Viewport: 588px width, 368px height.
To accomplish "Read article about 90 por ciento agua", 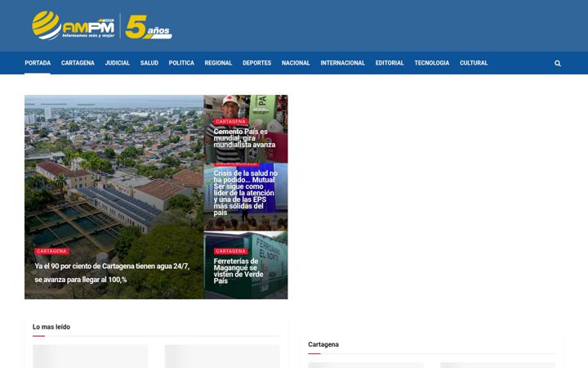I will [x=112, y=273].
